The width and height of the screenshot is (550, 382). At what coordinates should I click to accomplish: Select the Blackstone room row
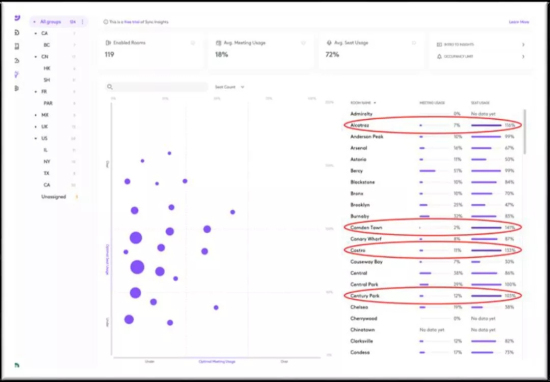[x=433, y=182]
